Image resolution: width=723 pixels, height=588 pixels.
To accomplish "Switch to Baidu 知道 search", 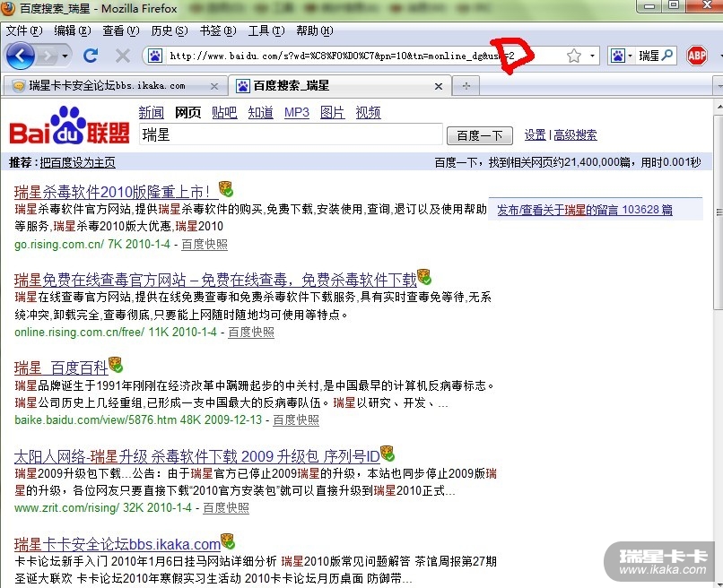I will pyautogui.click(x=260, y=112).
